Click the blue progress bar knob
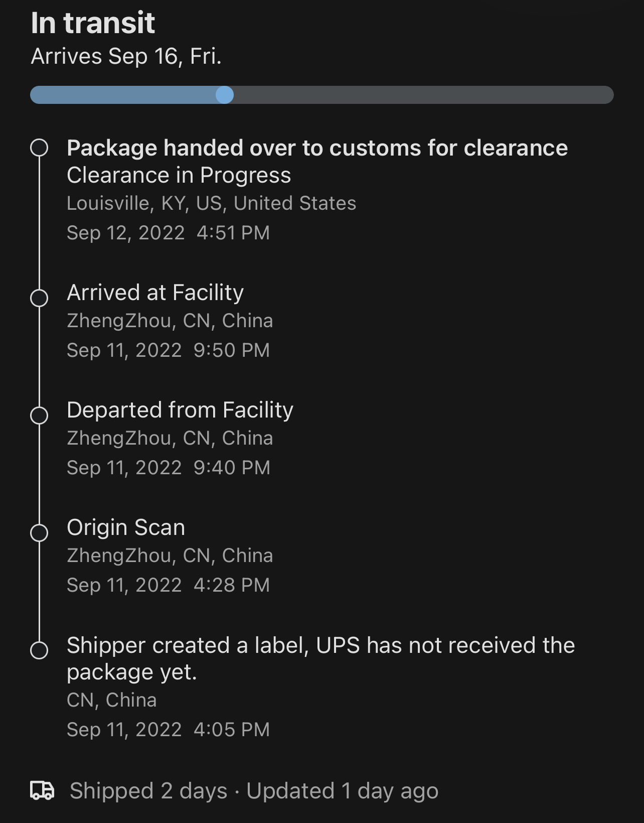The image size is (644, 823). tap(225, 95)
